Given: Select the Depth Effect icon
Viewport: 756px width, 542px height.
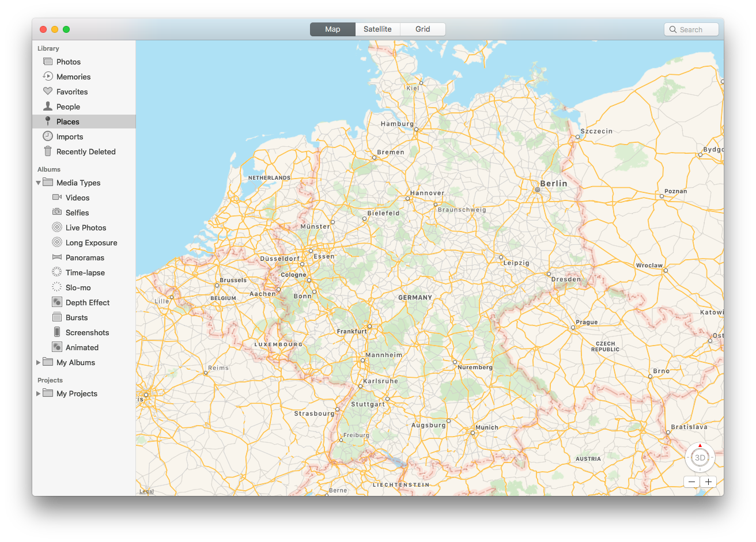Looking at the screenshot, I should [57, 302].
